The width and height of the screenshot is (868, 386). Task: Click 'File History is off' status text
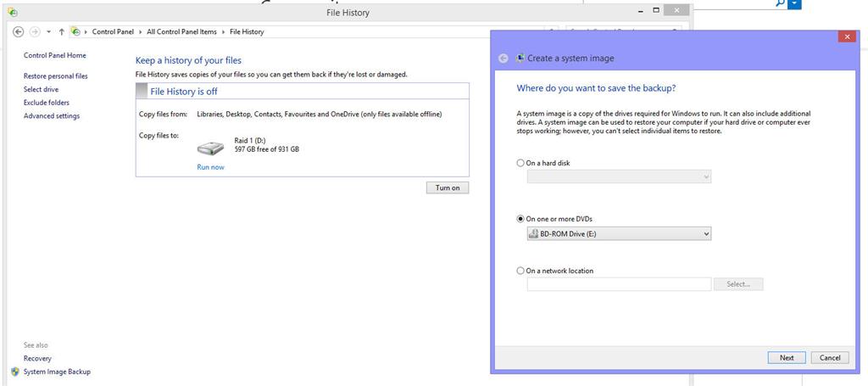(x=184, y=92)
